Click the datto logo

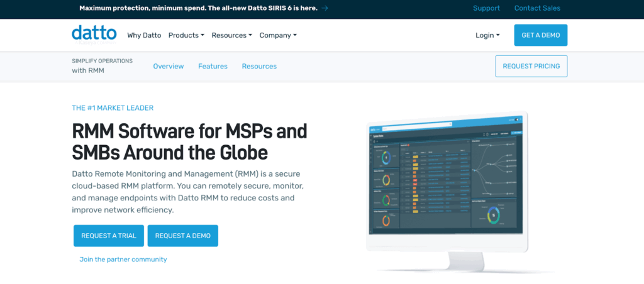[94, 34]
